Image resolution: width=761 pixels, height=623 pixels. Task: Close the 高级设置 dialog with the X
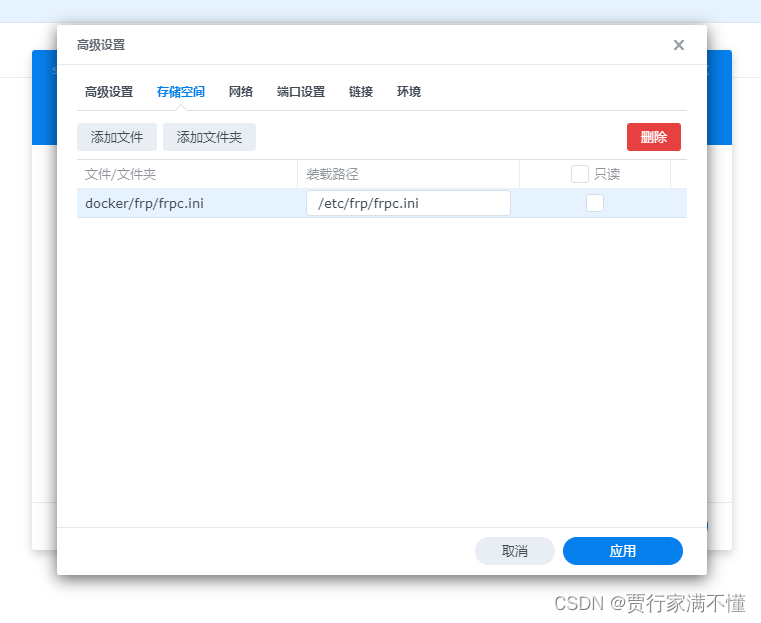pos(679,45)
